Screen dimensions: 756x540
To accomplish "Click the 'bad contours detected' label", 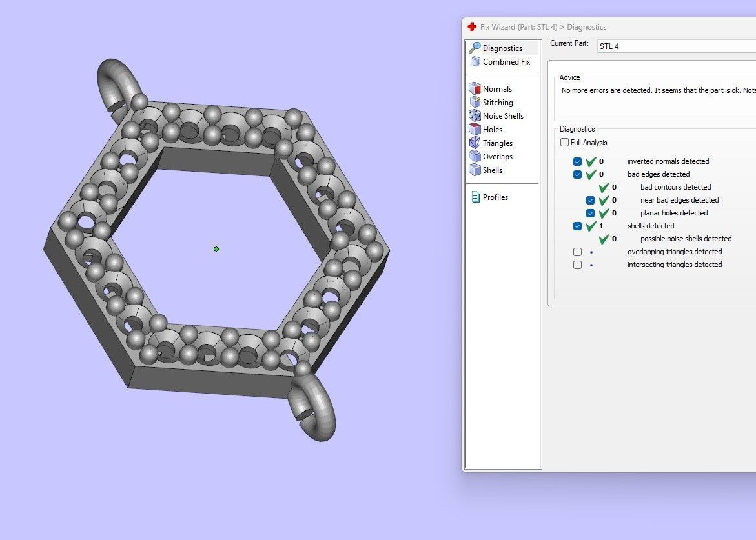I will [675, 187].
